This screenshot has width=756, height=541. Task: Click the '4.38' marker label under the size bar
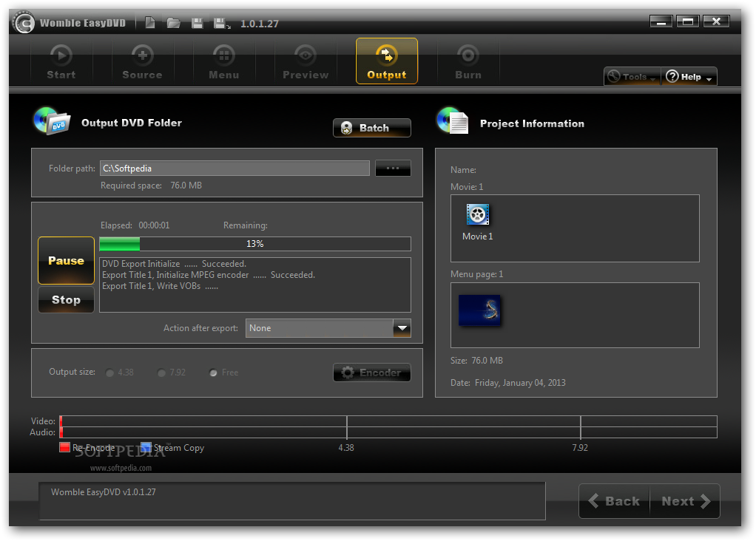346,448
